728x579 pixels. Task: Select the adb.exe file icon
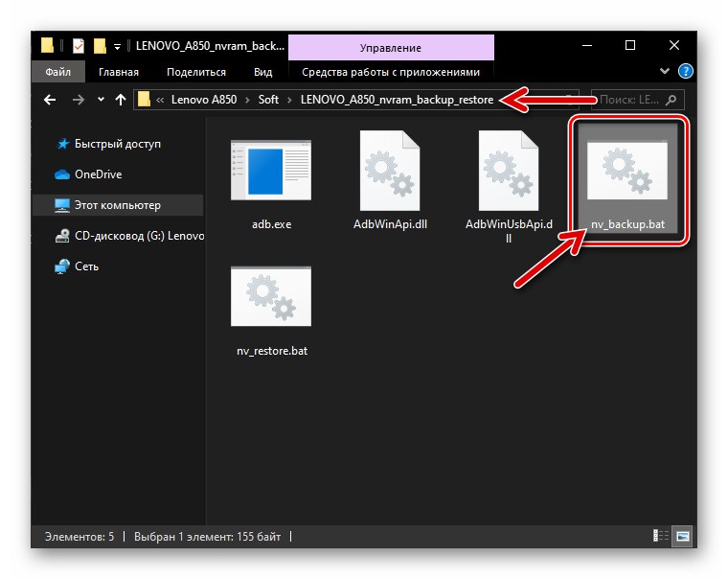(271, 170)
